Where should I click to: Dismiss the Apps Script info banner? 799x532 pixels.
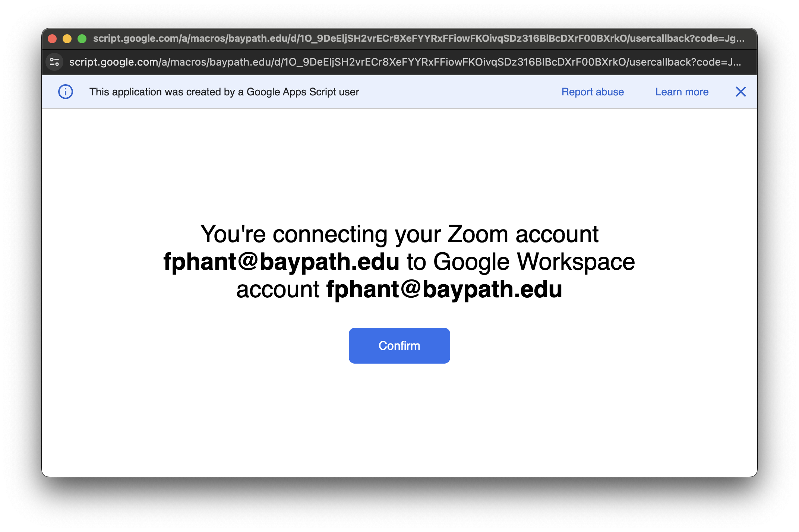(x=740, y=92)
